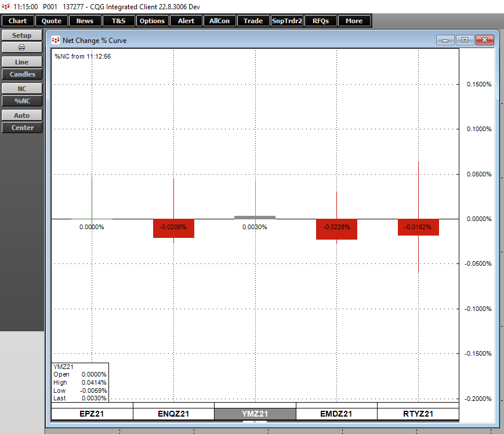The height and width of the screenshot is (434, 504).
Task: Select the RTYZ21 contract tab
Action: tap(418, 413)
